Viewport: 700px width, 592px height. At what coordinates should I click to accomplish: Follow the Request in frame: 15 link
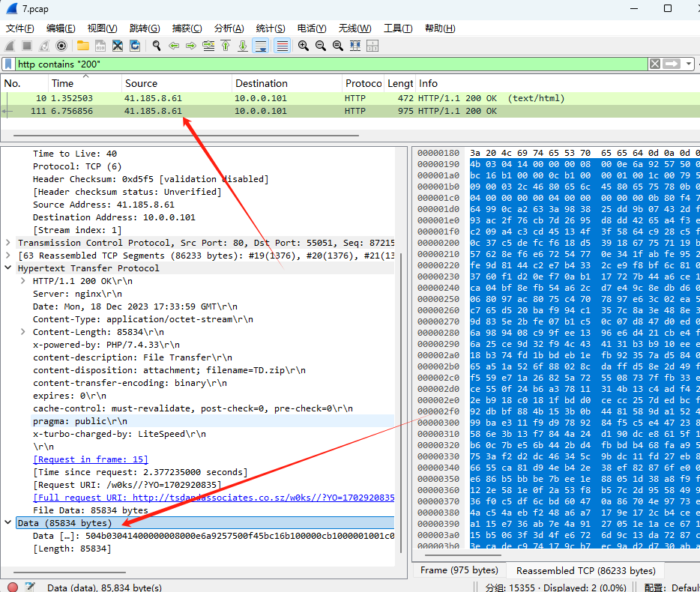coord(91,459)
